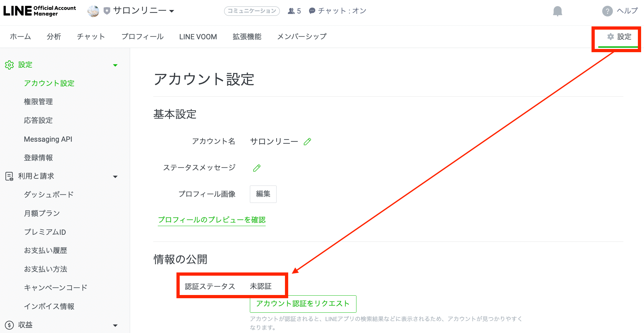Expand the 収益 sidebar section

(115, 326)
